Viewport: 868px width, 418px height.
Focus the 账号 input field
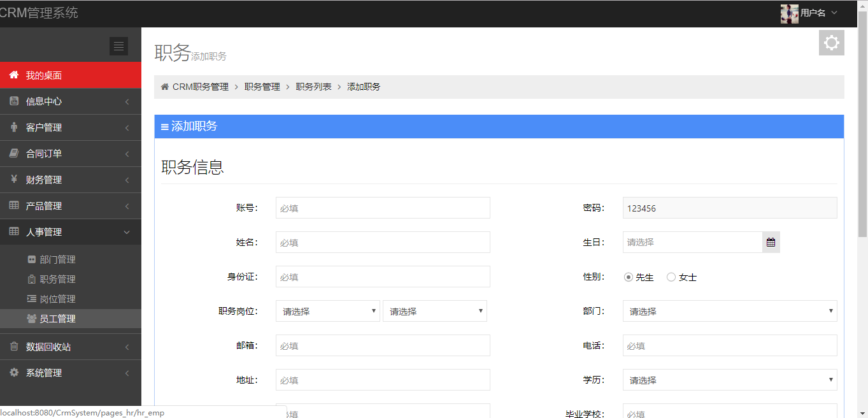(383, 208)
